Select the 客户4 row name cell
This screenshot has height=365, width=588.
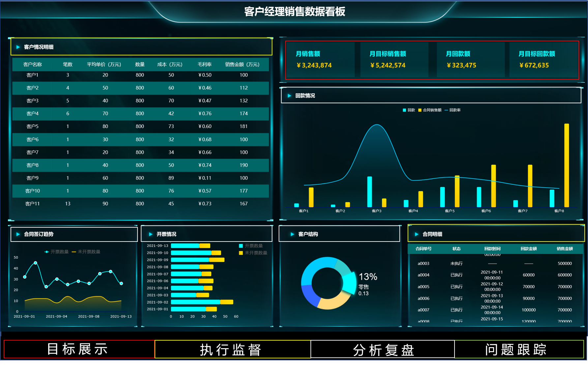click(x=32, y=114)
